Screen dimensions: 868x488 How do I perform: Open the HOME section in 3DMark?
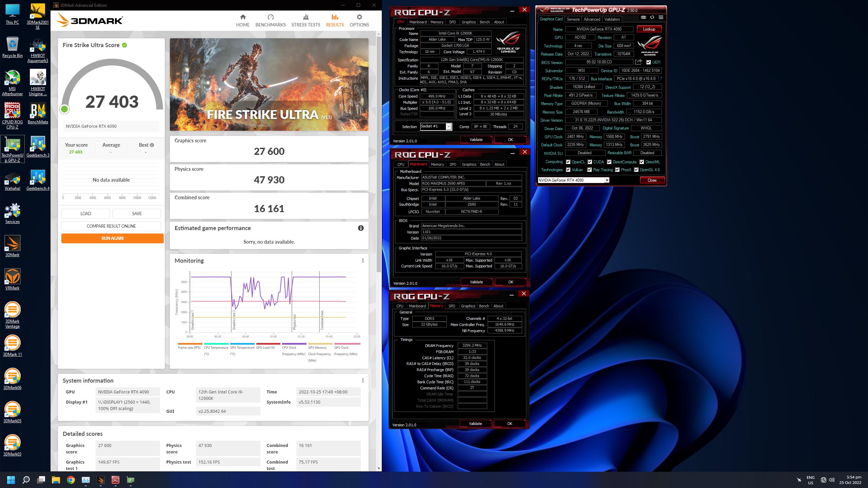click(243, 21)
